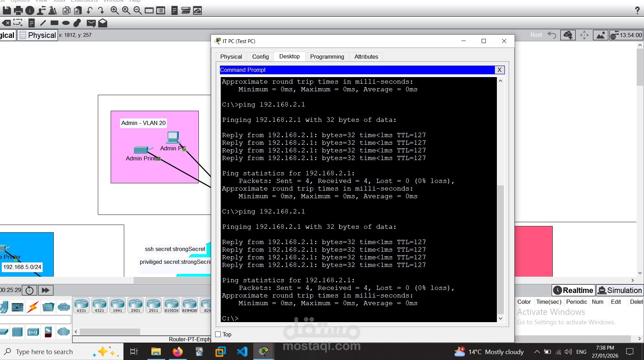Zoom in on the workspace
Screen dimensions: 644x360
coord(115,10)
